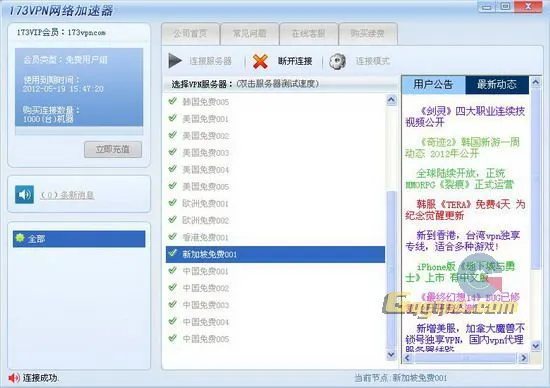This screenshot has height=388, width=550.
Task: Select server 中国免费001
Action: pos(275,271)
